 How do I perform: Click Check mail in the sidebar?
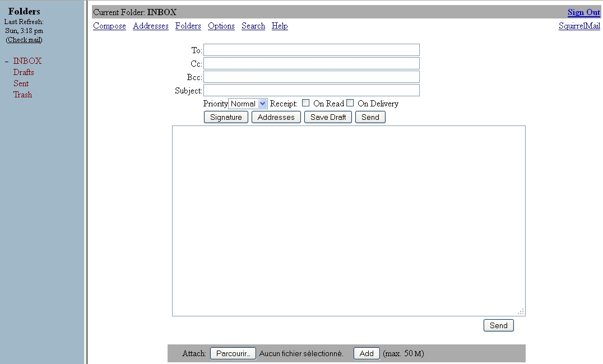coord(24,40)
